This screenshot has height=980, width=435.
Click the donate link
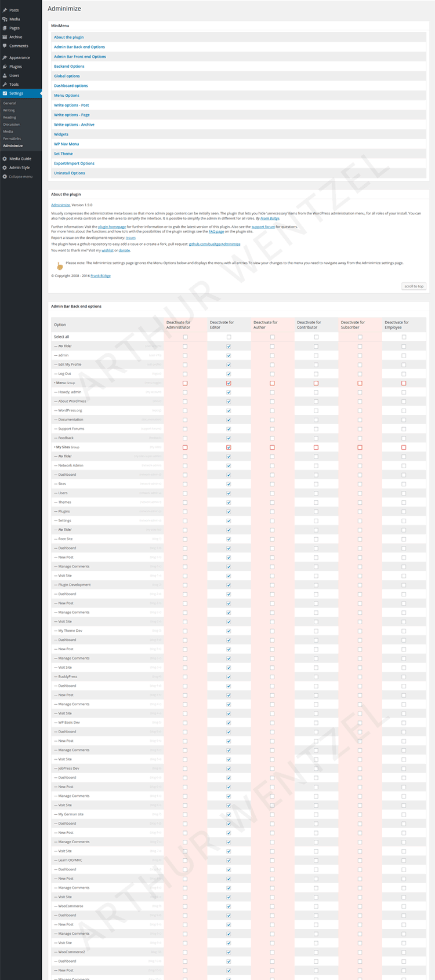125,250
